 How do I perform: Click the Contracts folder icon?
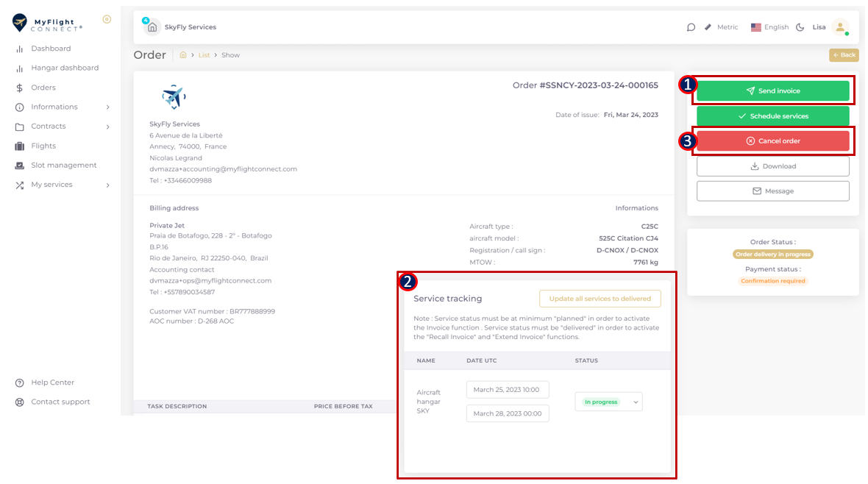point(19,127)
